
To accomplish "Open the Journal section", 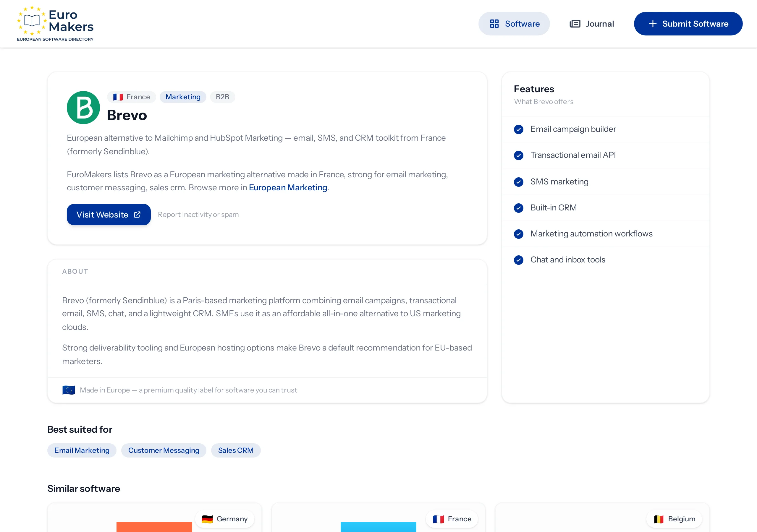I will [592, 24].
